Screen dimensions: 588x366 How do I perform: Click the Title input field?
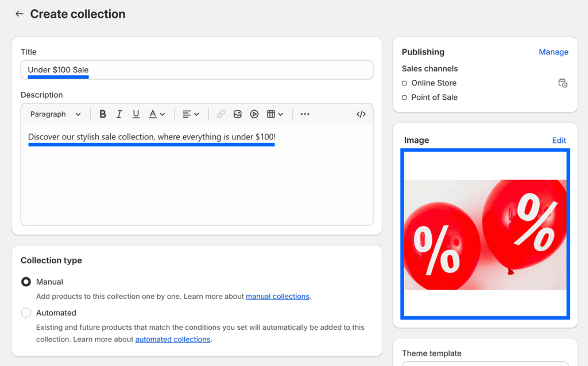click(x=197, y=69)
